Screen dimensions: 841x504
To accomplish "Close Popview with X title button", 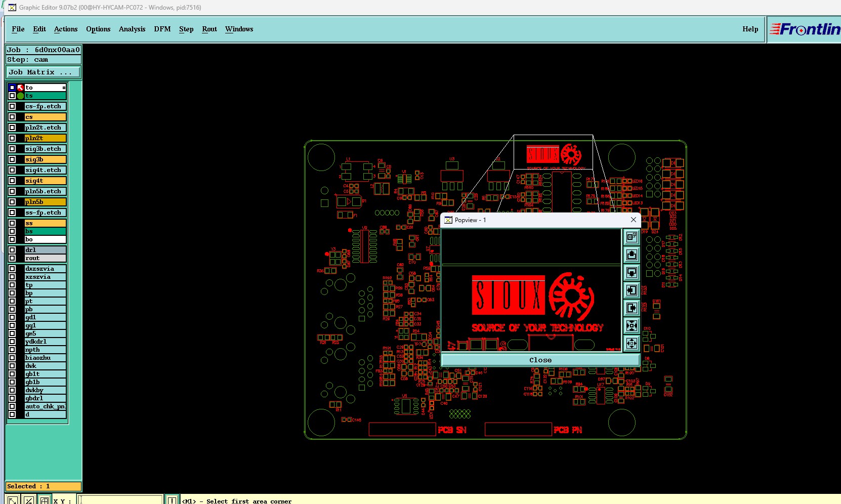I will (x=633, y=220).
